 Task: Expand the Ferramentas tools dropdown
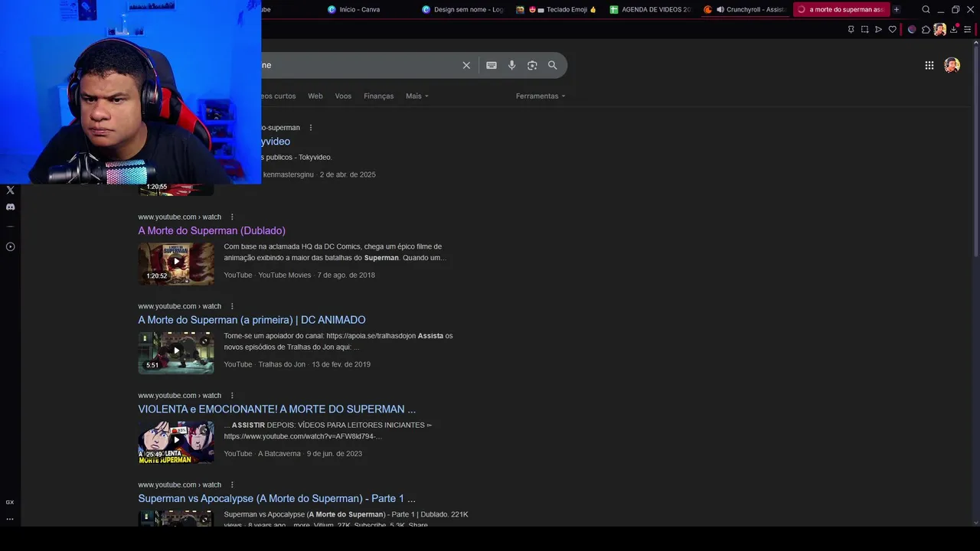[x=541, y=96]
